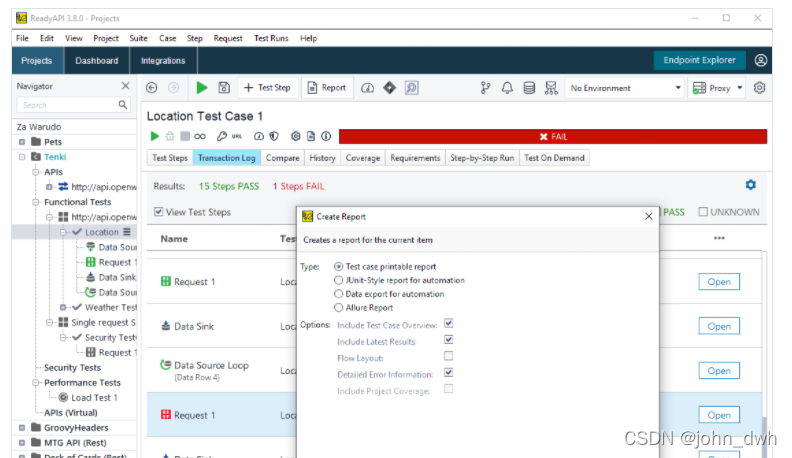Enable Flow Layout checkbox

pos(449,356)
